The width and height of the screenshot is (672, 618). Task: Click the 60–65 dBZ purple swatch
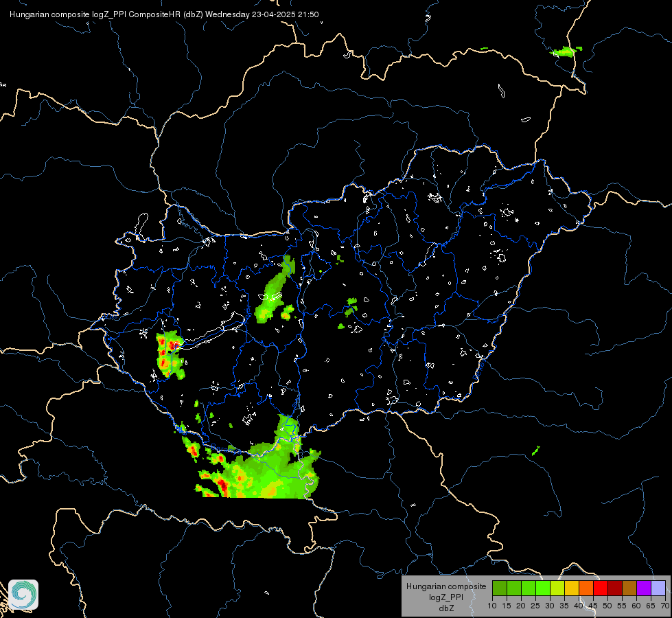pos(644,588)
